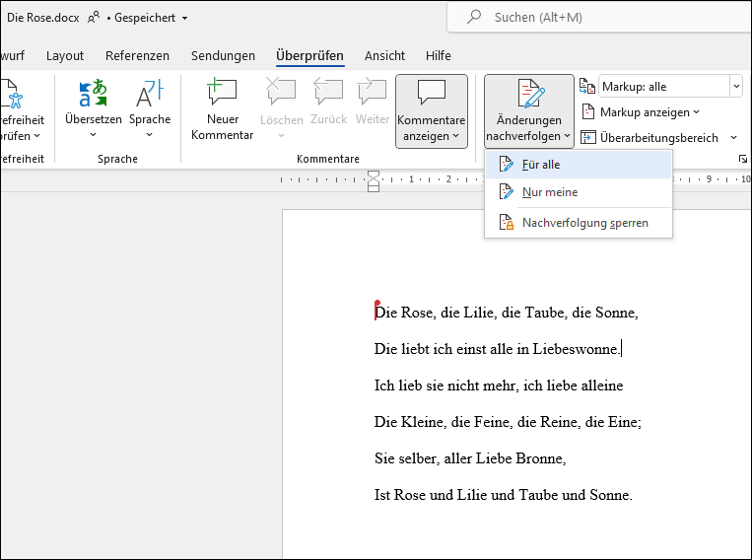Toggle Änderungen nachverfolgen tracking
Image resolution: width=752 pixels, height=560 pixels.
[528, 110]
